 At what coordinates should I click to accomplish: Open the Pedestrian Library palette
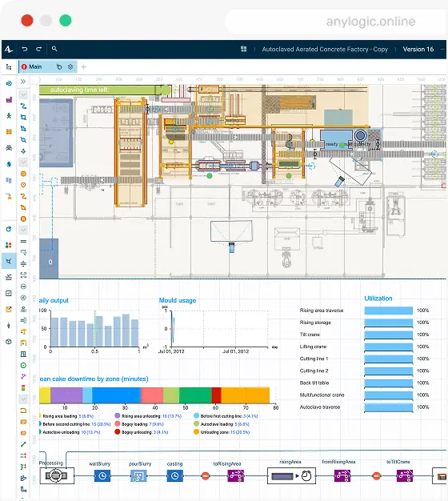(x=9, y=116)
